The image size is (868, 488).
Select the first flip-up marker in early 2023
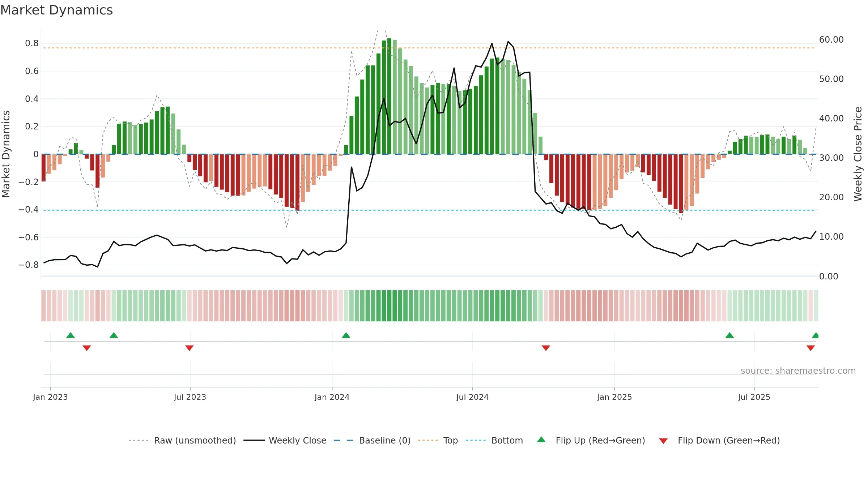coord(71,335)
